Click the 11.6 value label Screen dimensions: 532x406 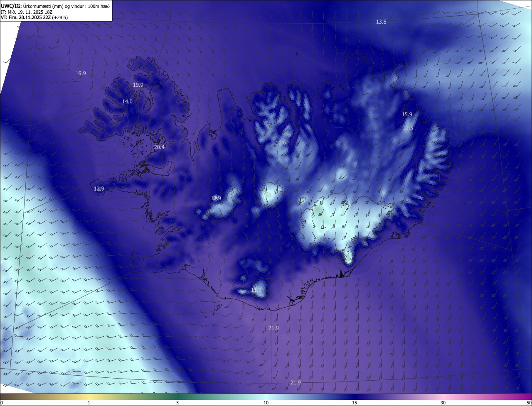coord(281,142)
